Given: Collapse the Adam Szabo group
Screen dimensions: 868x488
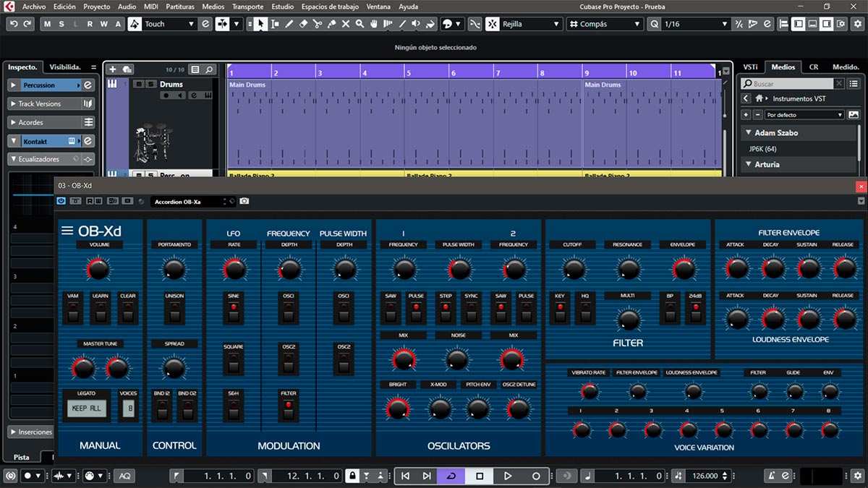Looking at the screenshot, I should (x=748, y=132).
